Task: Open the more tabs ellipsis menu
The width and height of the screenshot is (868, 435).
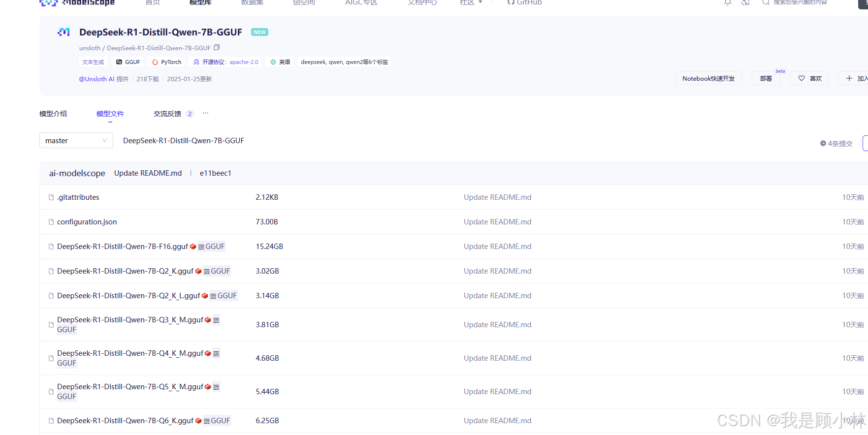Action: 206,113
